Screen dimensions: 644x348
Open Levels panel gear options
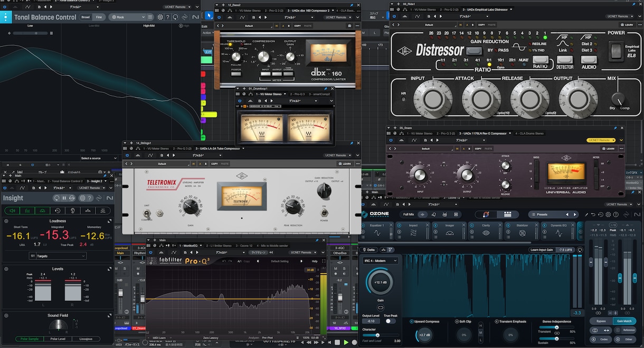[6, 269]
